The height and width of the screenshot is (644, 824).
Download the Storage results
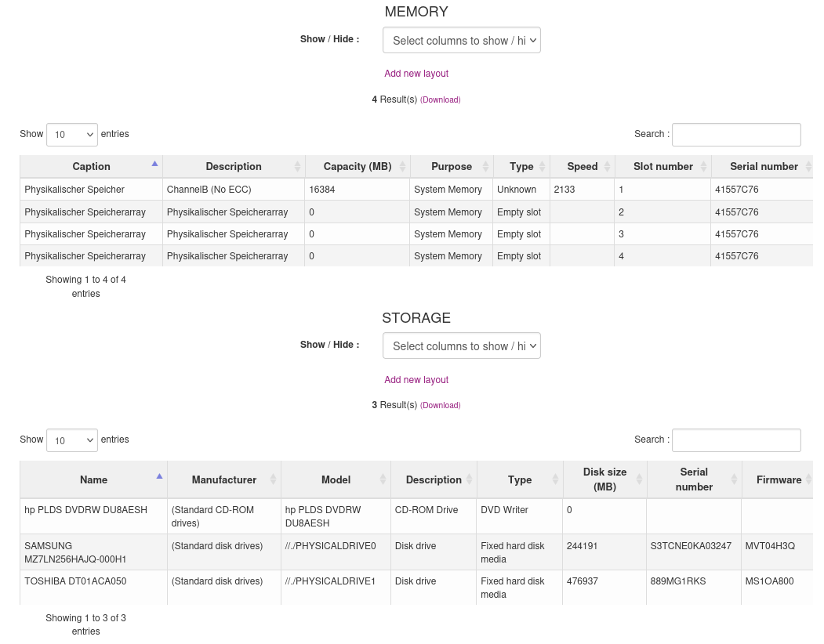click(x=441, y=406)
